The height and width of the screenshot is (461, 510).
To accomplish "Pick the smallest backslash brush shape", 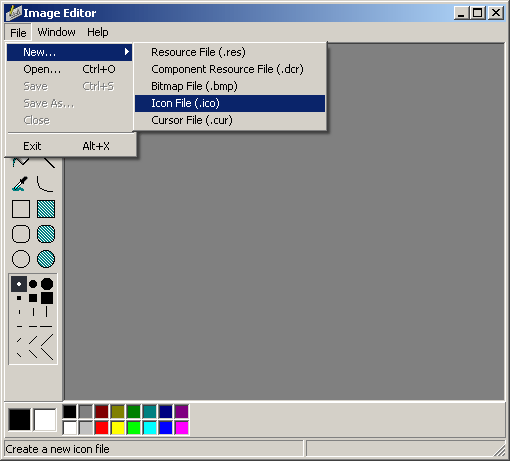I will [19, 355].
